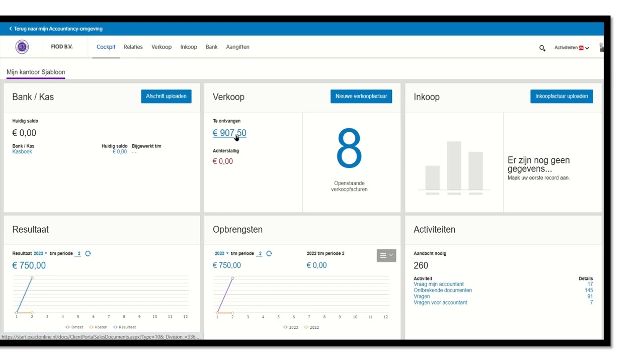The image size is (644, 362).
Task: Click the 260 aandacht nodig number
Action: (421, 265)
